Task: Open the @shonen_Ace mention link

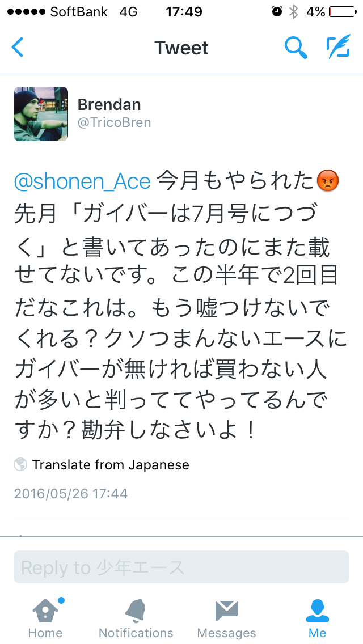Action: (x=82, y=181)
